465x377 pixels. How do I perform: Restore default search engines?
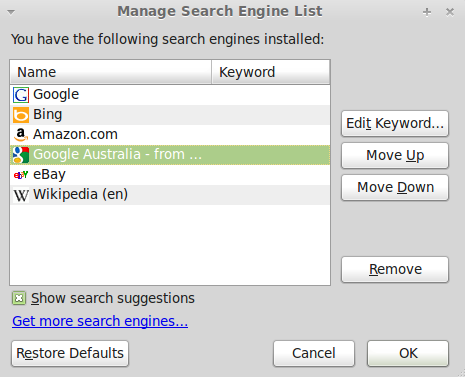pos(70,353)
